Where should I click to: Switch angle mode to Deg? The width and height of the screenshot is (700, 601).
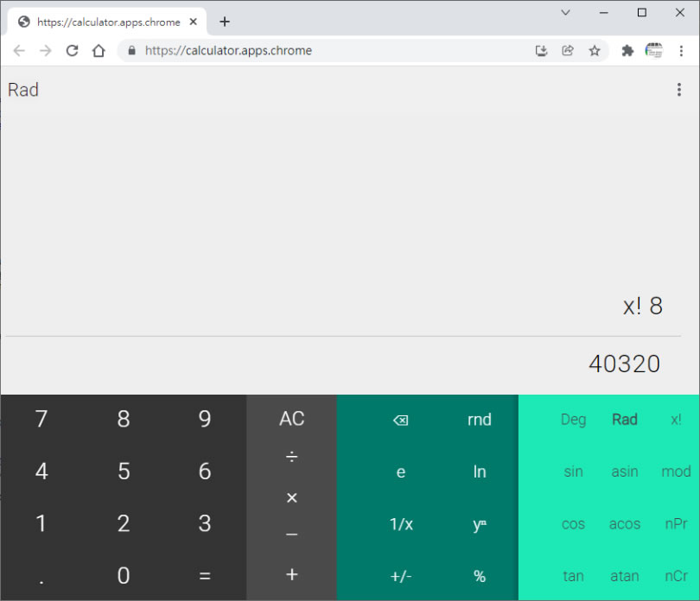coord(573,420)
